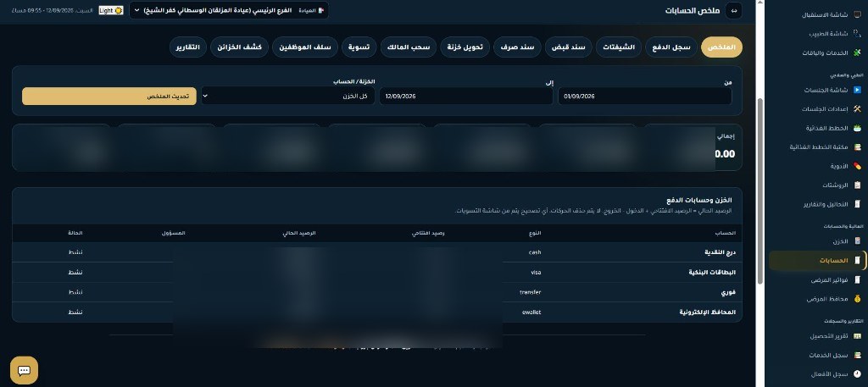Click the سجل الأعمال clock icon

(x=857, y=374)
